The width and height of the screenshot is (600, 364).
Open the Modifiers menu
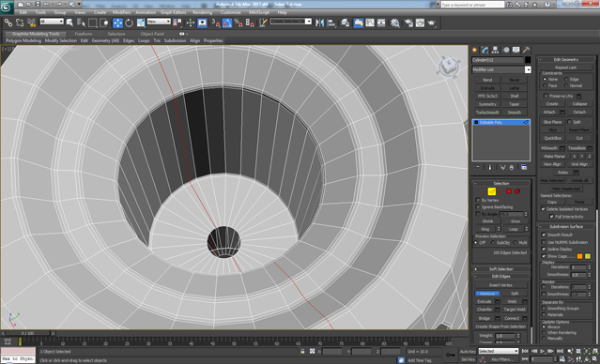coord(121,12)
